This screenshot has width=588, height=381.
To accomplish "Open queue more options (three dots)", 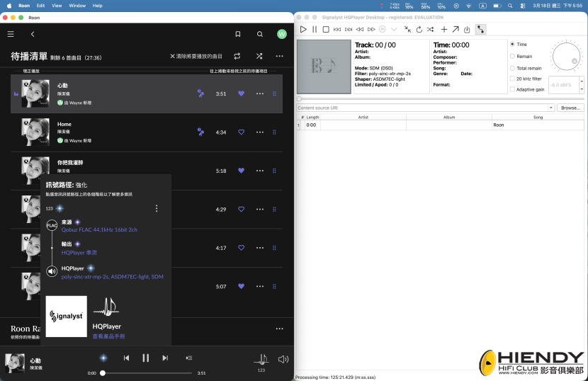I will point(279,56).
